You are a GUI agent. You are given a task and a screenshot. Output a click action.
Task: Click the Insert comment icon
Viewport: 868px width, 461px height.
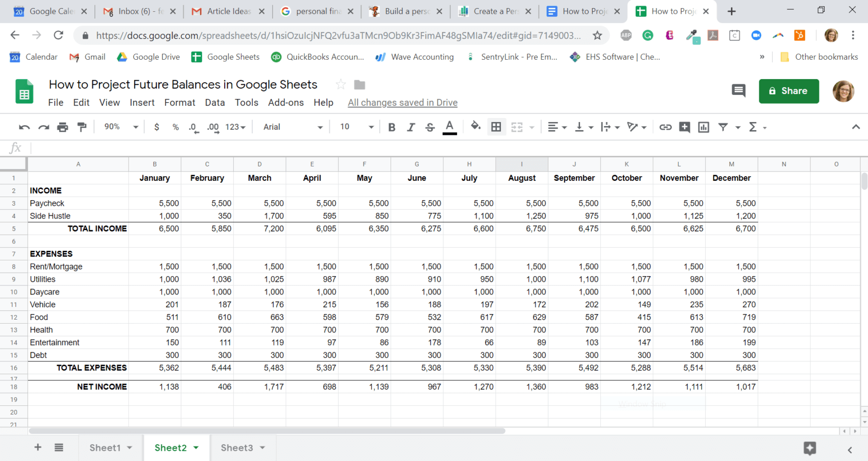pyautogui.click(x=684, y=127)
